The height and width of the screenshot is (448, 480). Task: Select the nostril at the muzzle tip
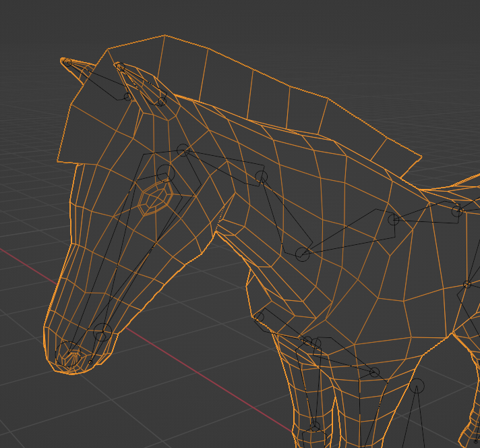pos(71,354)
